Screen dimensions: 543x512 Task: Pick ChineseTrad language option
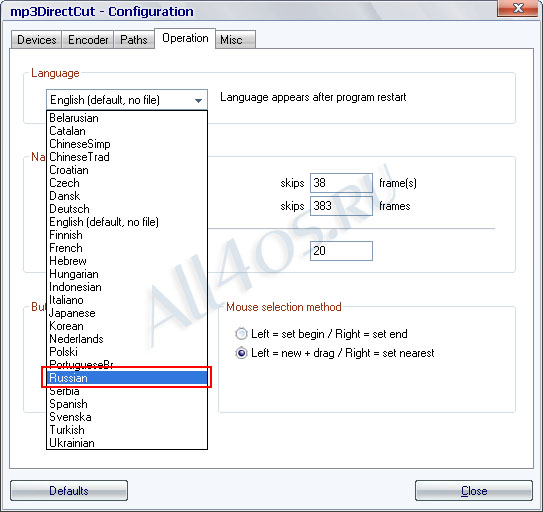point(127,157)
